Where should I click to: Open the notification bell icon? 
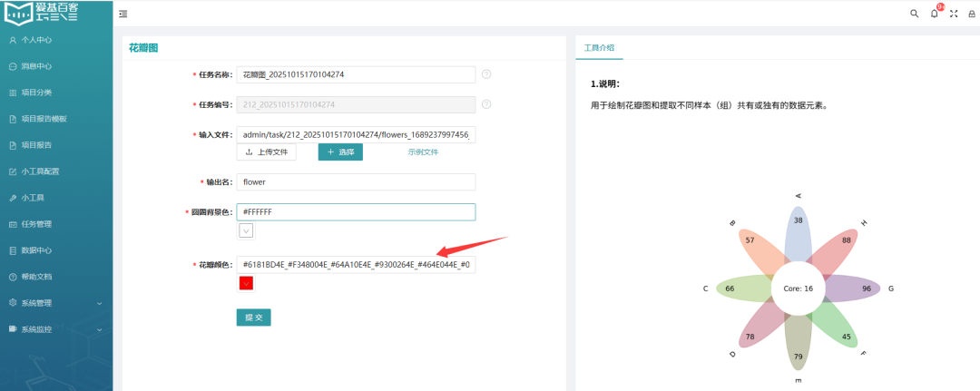coord(935,14)
